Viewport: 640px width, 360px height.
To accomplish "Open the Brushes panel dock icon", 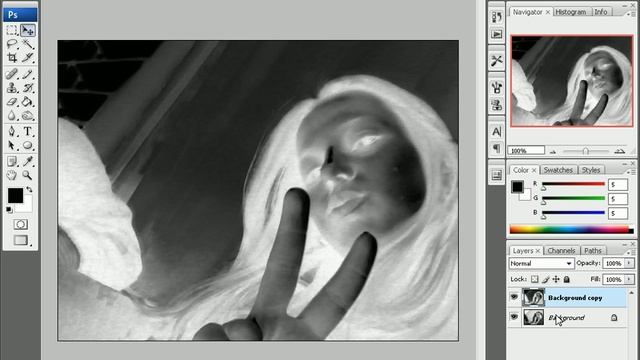I will (x=496, y=87).
